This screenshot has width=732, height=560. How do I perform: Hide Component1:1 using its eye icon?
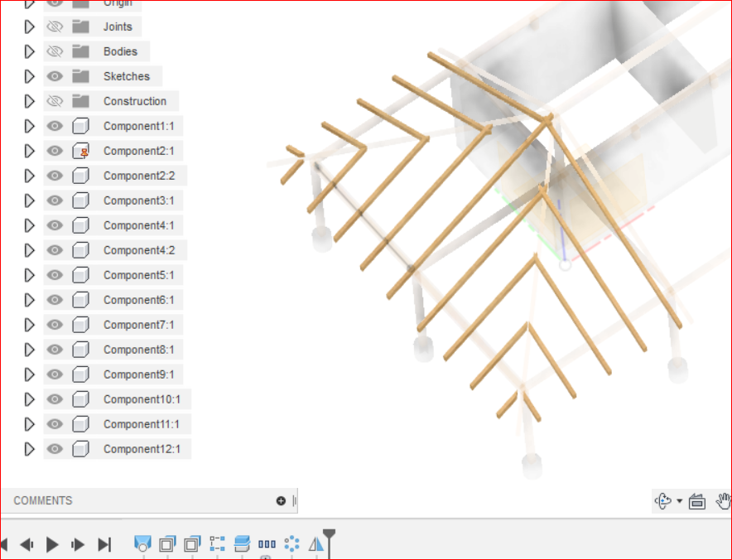coord(55,126)
